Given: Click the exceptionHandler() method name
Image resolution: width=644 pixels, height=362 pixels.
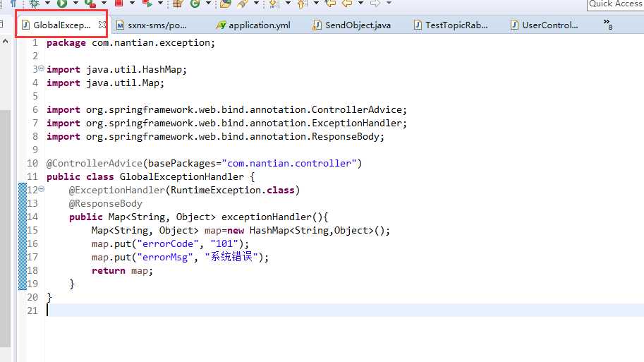Looking at the screenshot, I should pyautogui.click(x=272, y=217).
